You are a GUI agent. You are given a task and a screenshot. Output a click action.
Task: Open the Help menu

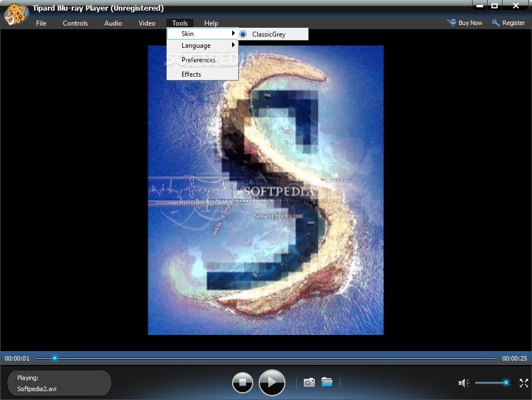[211, 23]
